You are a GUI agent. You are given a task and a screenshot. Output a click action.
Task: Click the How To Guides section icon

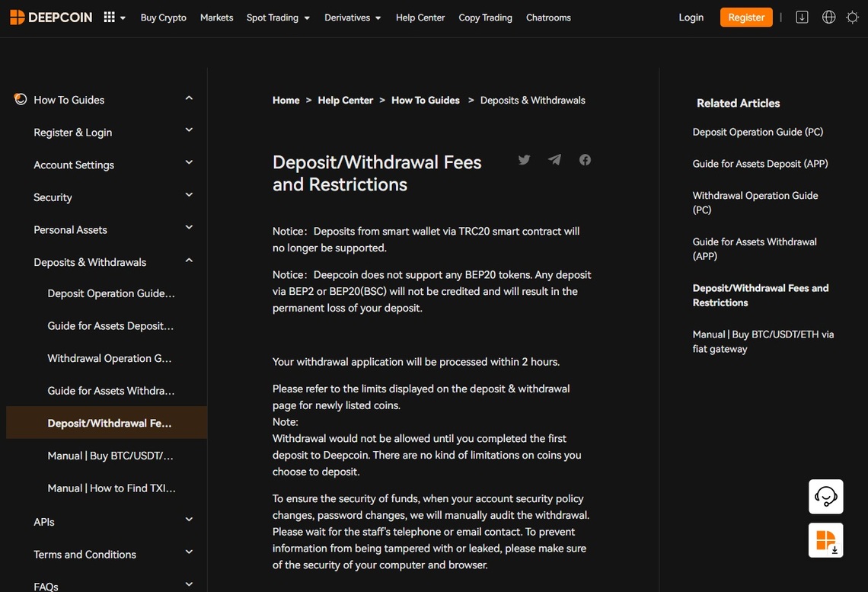[21, 99]
